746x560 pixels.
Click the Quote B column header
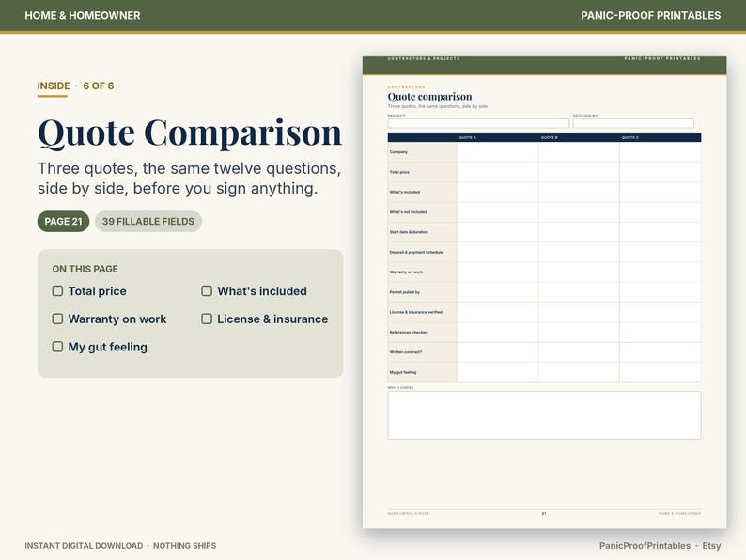549,137
